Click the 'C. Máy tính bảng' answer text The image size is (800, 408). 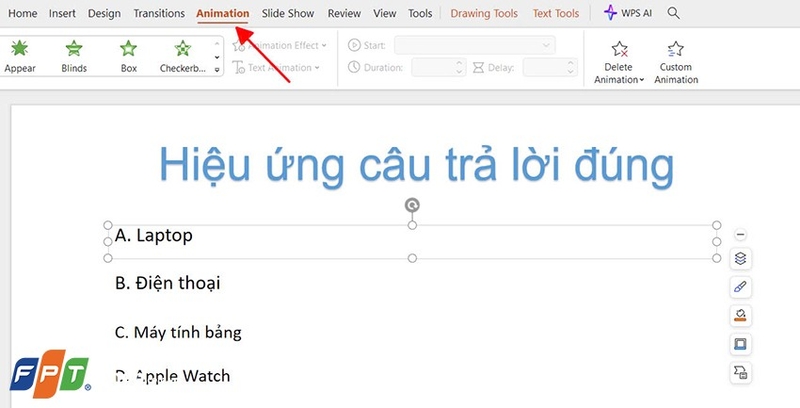[178, 333]
